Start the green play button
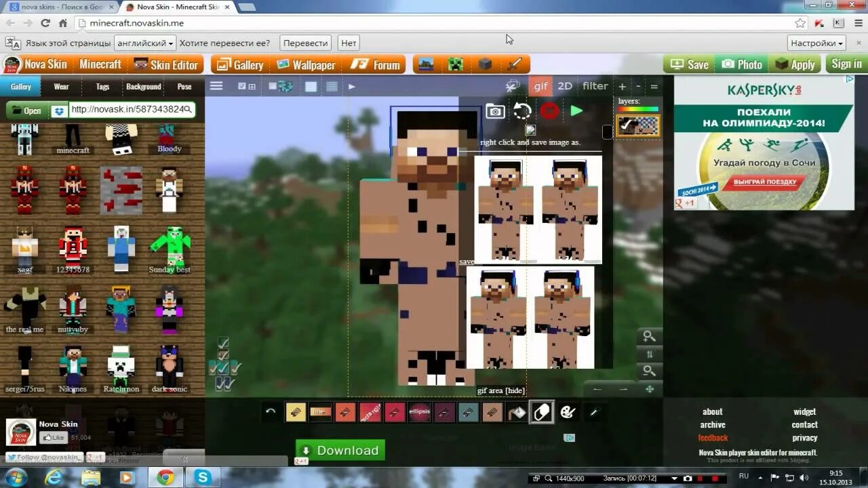Screen dimensions: 868x488 coord(576,110)
